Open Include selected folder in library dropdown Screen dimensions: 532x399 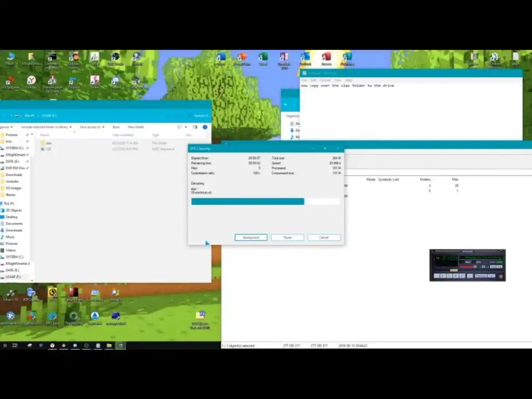(x=46, y=127)
